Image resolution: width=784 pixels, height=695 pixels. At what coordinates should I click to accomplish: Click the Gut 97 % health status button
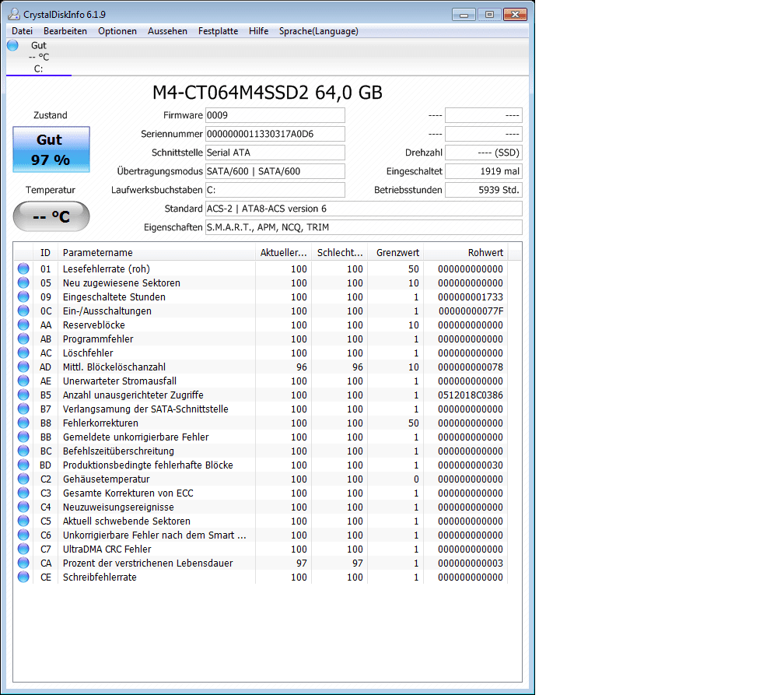coord(51,149)
